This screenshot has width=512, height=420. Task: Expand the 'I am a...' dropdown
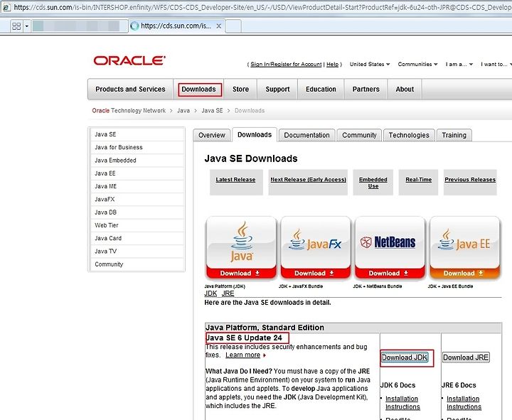459,64
